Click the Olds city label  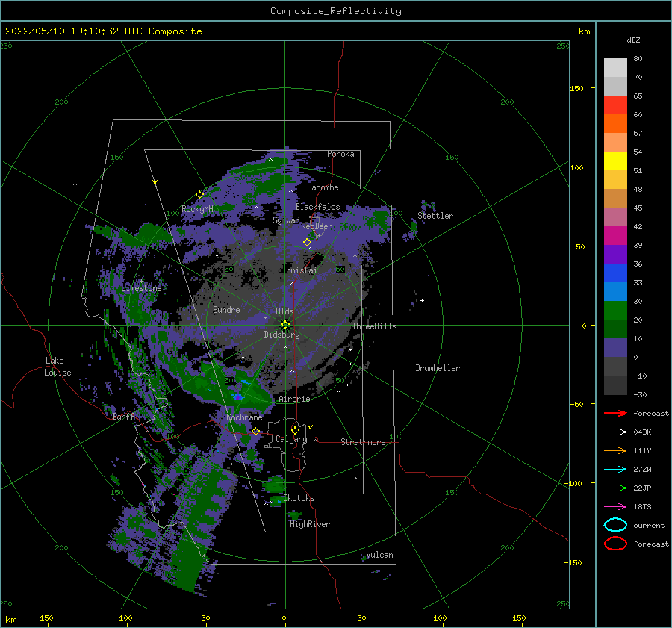click(x=284, y=311)
